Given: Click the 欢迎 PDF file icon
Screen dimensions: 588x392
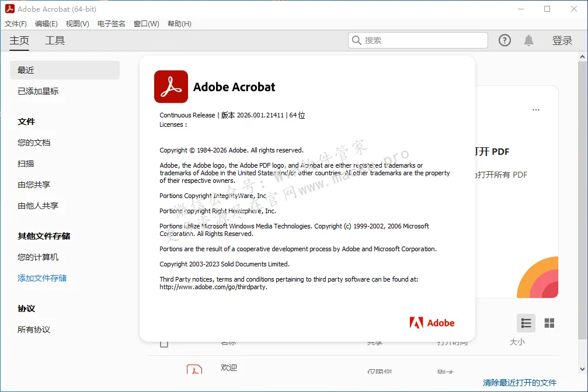Looking at the screenshot, I should tap(194, 369).
